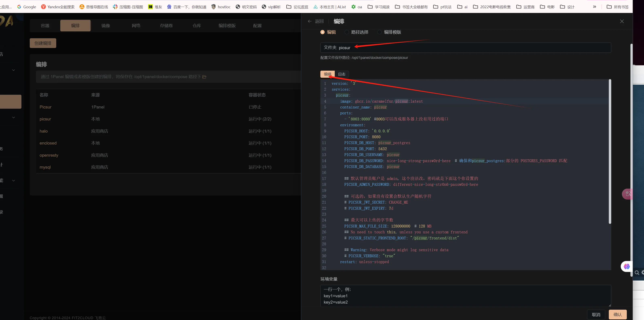Open the pt玩法 bookmark folder
The image size is (644, 320).
point(442,7)
